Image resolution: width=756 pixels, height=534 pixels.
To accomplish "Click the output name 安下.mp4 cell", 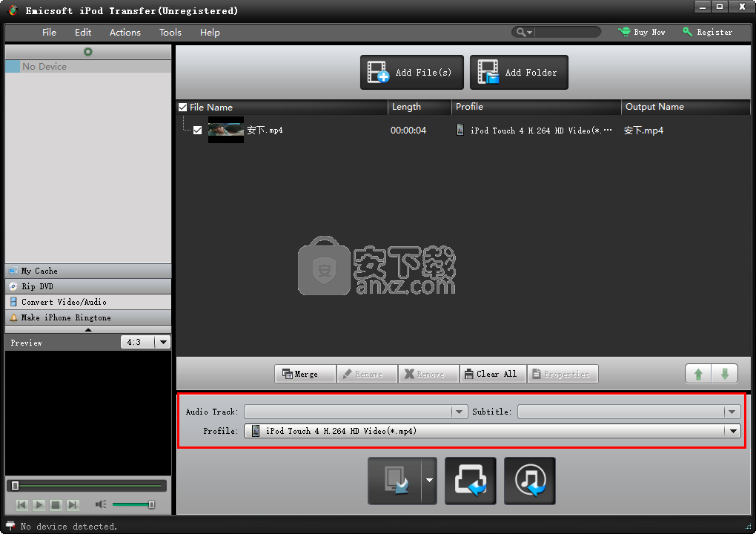I will pos(643,131).
